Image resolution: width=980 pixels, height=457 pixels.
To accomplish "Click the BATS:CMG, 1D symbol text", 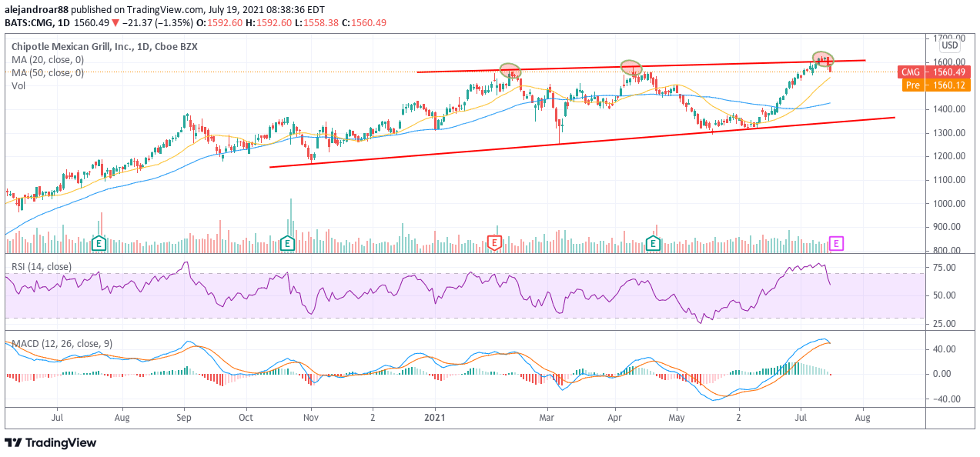I will 37,23.
